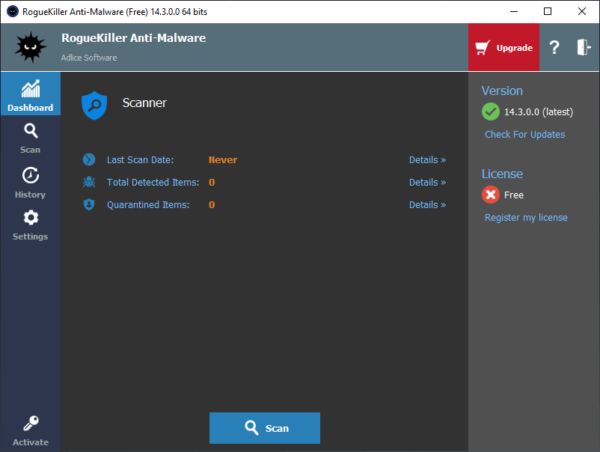The height and width of the screenshot is (452, 600).
Task: Click the exit door icon in the header
Action: (x=584, y=47)
